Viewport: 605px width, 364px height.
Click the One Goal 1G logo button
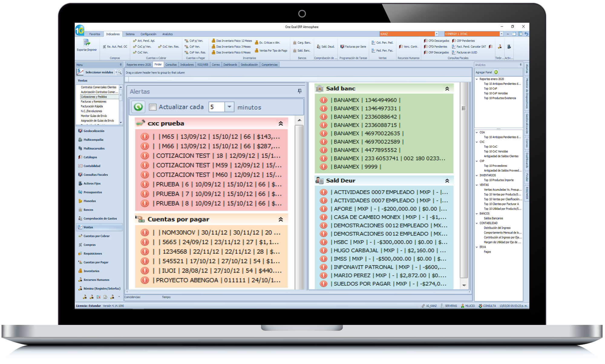click(80, 30)
